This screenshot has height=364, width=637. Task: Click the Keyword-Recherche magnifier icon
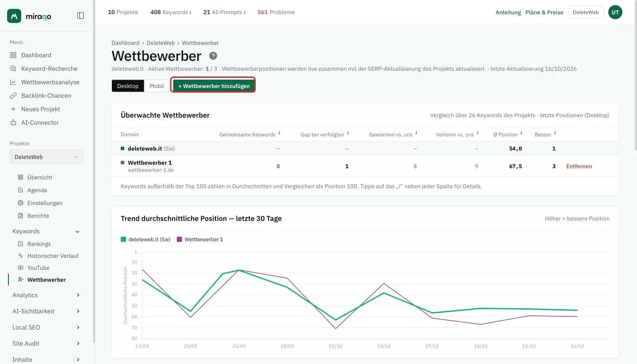pyautogui.click(x=13, y=69)
